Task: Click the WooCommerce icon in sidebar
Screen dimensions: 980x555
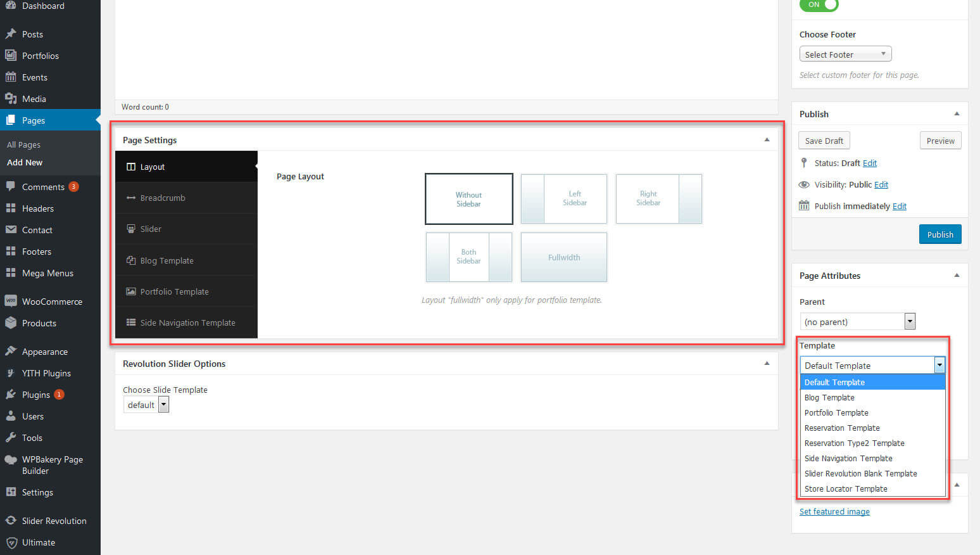Action: pyautogui.click(x=11, y=302)
